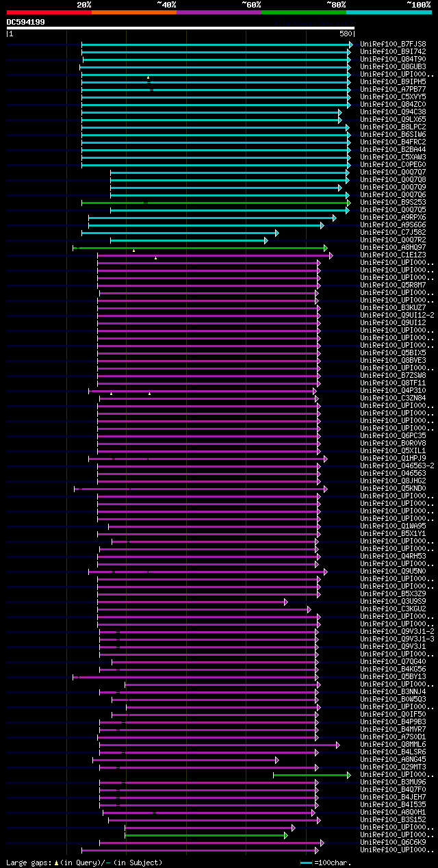Select label UniRef100_C3ZN84
The image size is (438, 868).
393,398
